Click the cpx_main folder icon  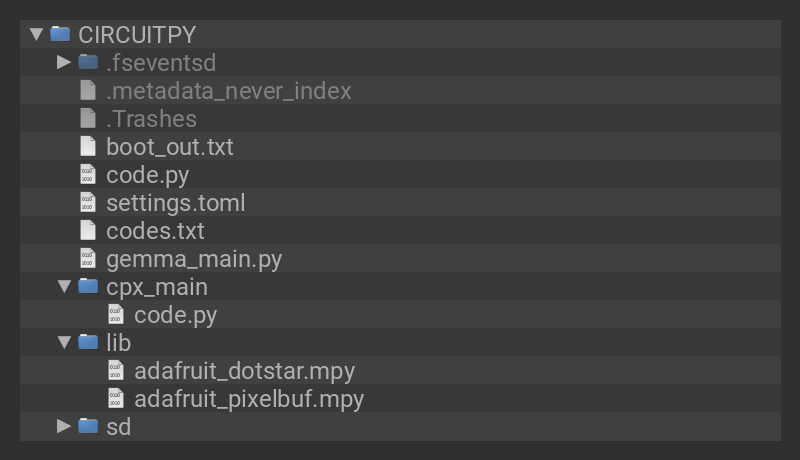click(x=88, y=286)
